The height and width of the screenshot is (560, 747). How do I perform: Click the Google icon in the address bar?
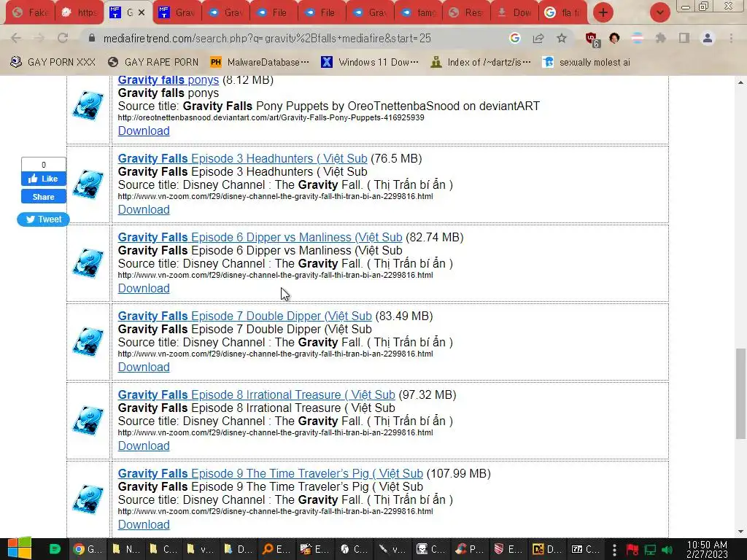pos(514,38)
